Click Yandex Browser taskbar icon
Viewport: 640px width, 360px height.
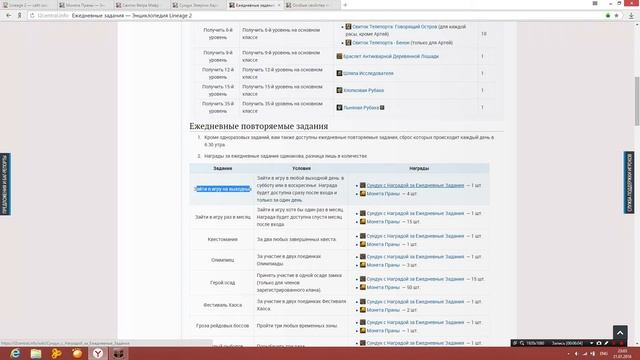(98, 353)
